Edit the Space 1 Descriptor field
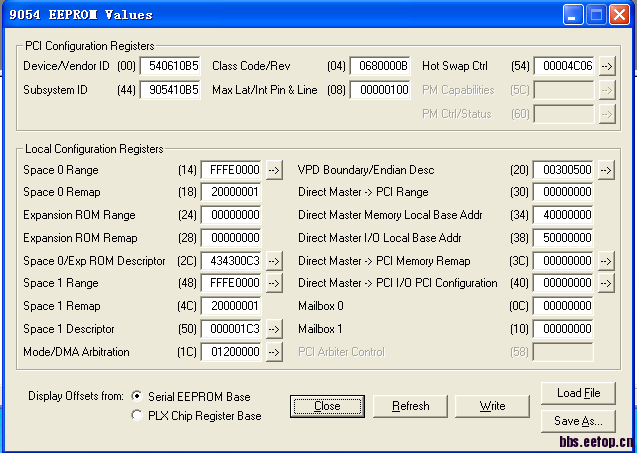Screen dimensions: 637x453 (x=231, y=329)
